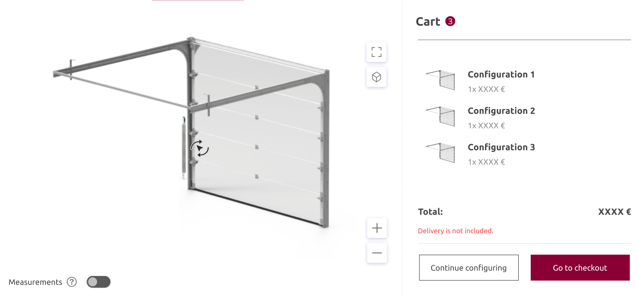Viewport: 644px width, 296px height.
Task: Open the Configuration 3 thumbnail image
Action: click(441, 153)
